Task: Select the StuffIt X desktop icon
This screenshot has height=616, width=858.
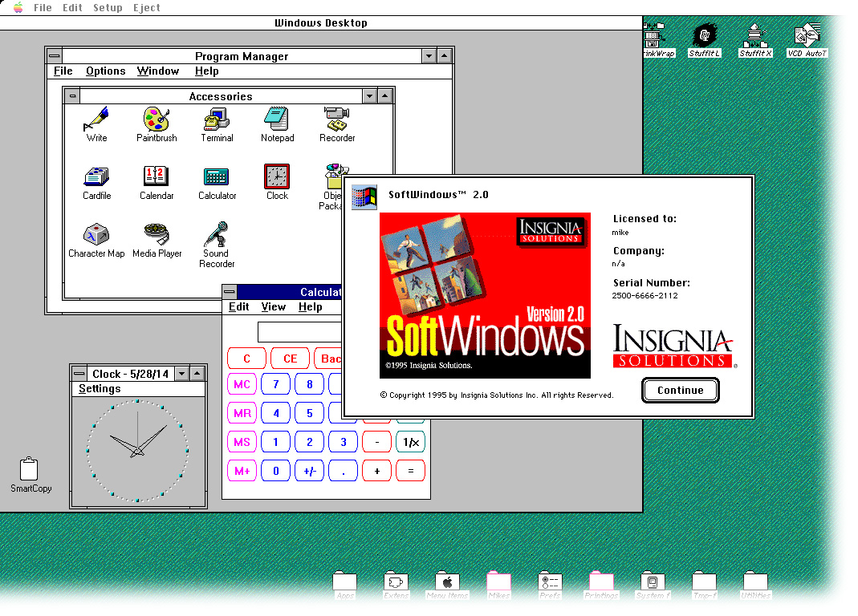Action: pyautogui.click(x=755, y=35)
